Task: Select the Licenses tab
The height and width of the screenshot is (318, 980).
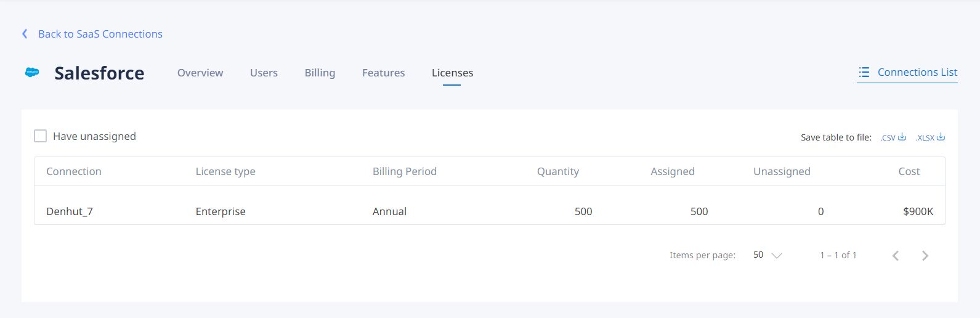Action: (452, 73)
